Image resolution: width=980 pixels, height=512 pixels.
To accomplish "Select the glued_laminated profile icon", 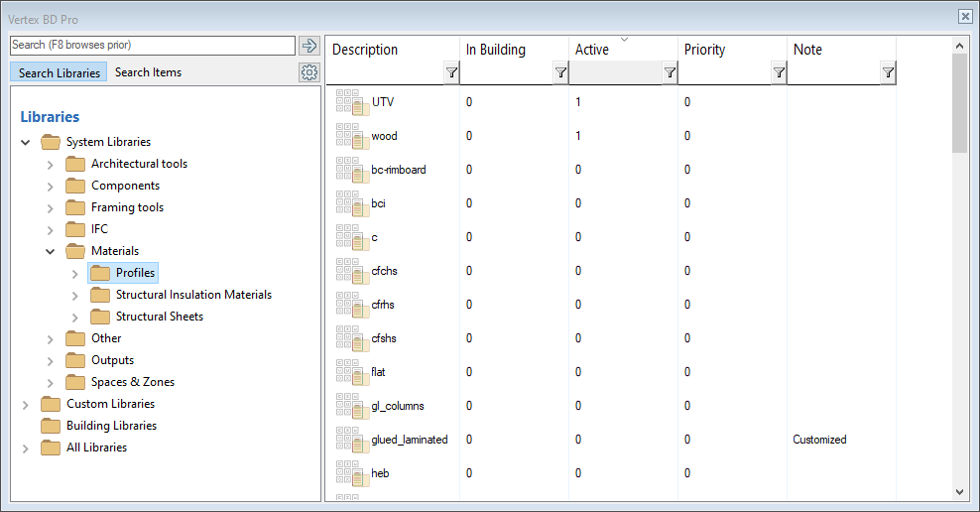I will pyautogui.click(x=351, y=440).
